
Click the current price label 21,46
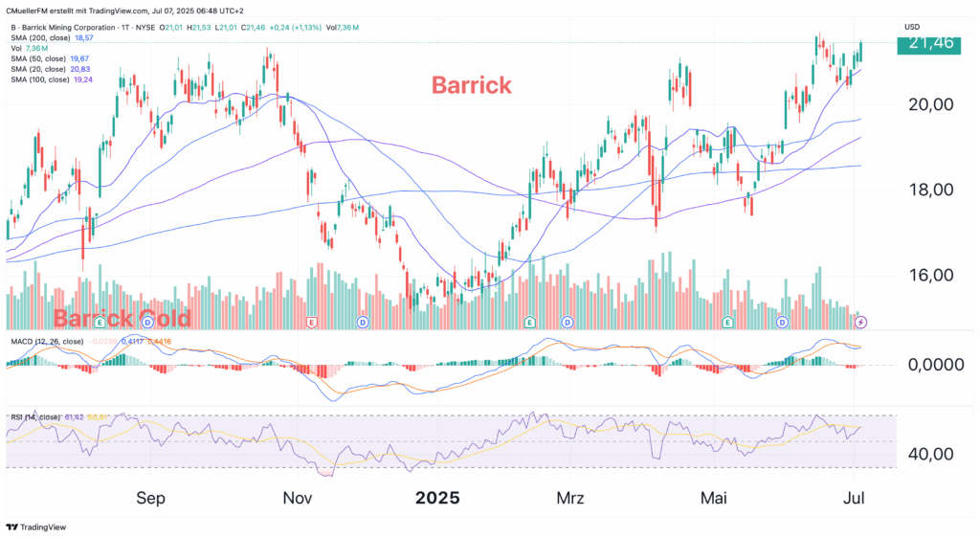pos(928,43)
